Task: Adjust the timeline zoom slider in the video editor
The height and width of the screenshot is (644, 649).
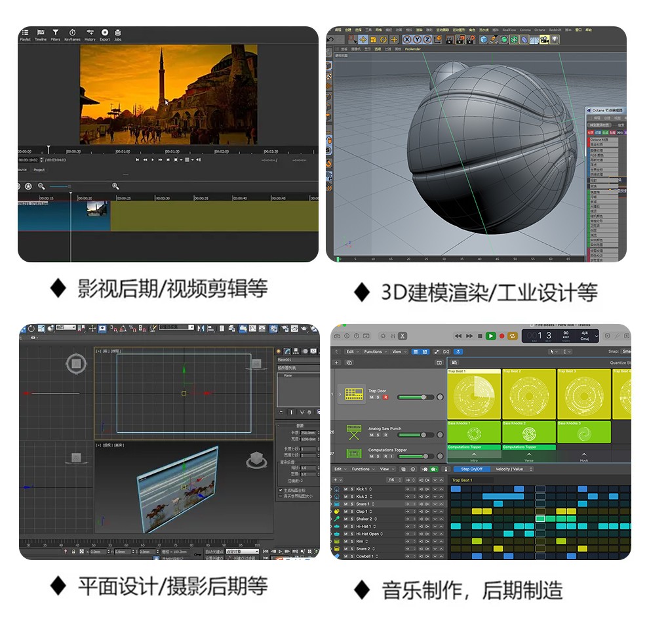Action: click(60, 186)
